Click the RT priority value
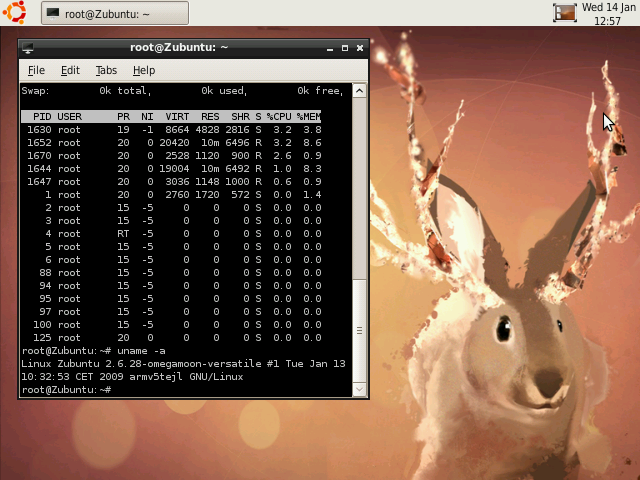640x480 pixels. click(x=123, y=234)
